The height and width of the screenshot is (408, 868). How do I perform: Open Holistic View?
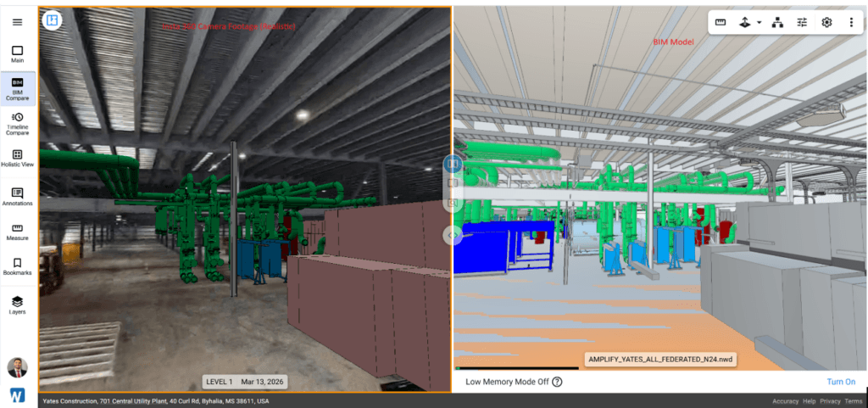click(17, 158)
